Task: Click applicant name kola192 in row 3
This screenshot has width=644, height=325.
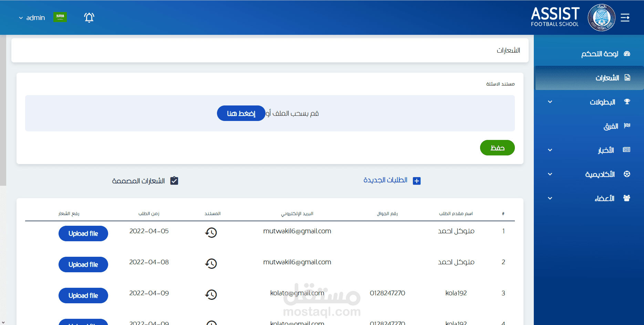Action: [456, 293]
